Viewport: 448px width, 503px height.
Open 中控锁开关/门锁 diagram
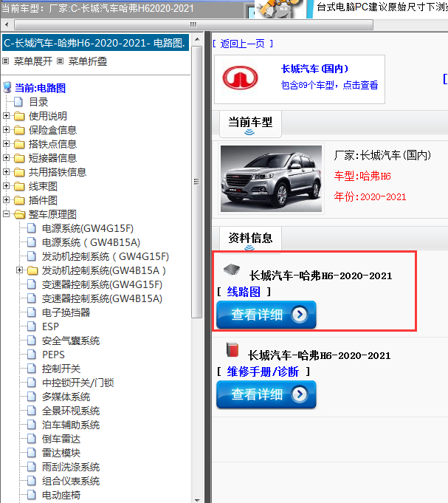[78, 383]
